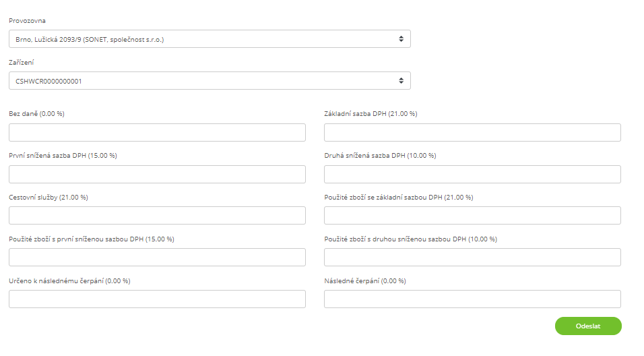
Task: Submit the form with the Odeslat button
Action: [588, 326]
